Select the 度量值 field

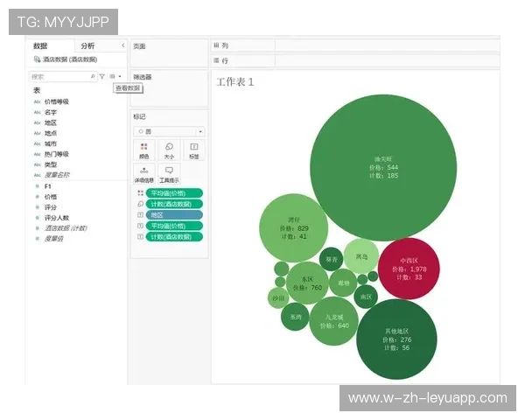click(53, 239)
